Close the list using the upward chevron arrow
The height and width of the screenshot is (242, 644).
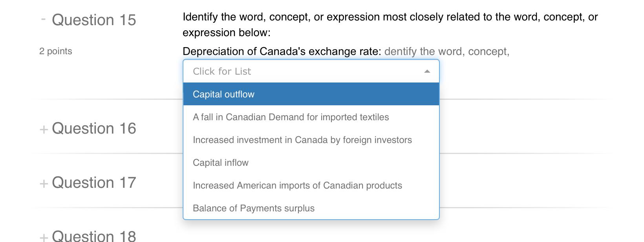coord(427,71)
